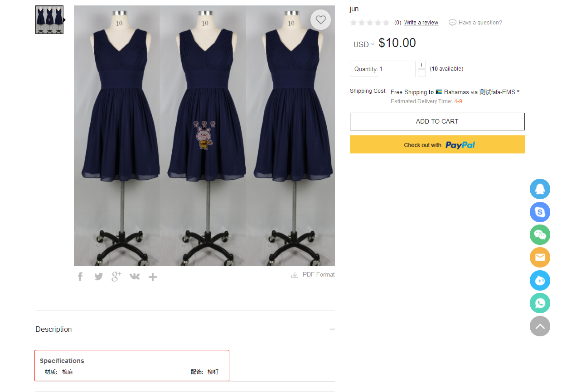Open the USD currency dropdown

pyautogui.click(x=364, y=44)
